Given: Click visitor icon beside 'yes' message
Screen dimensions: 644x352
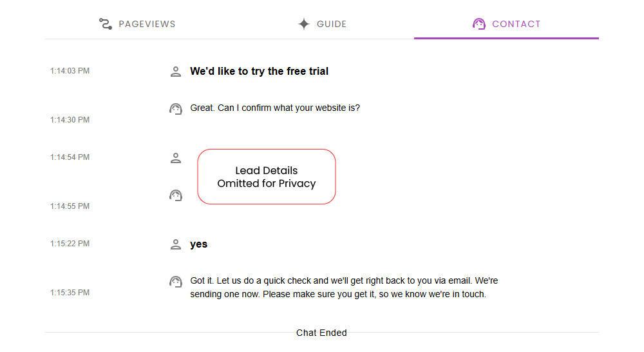Looking at the screenshot, I should pyautogui.click(x=176, y=244).
